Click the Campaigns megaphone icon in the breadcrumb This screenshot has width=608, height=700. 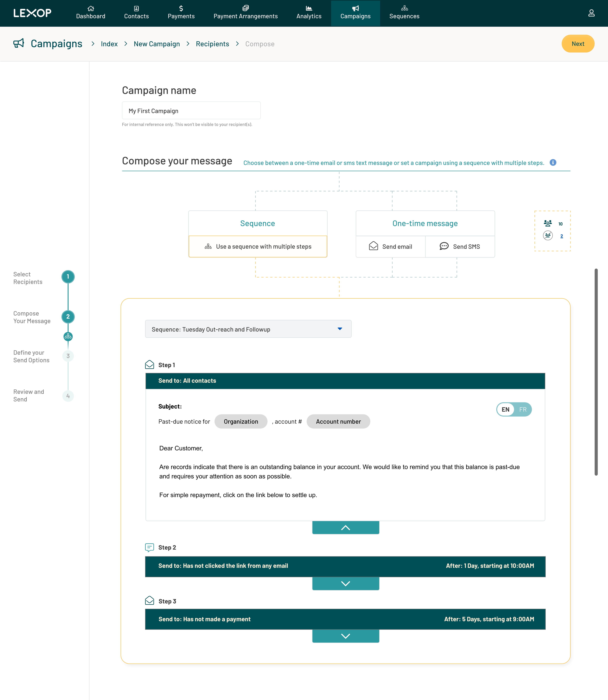point(19,43)
